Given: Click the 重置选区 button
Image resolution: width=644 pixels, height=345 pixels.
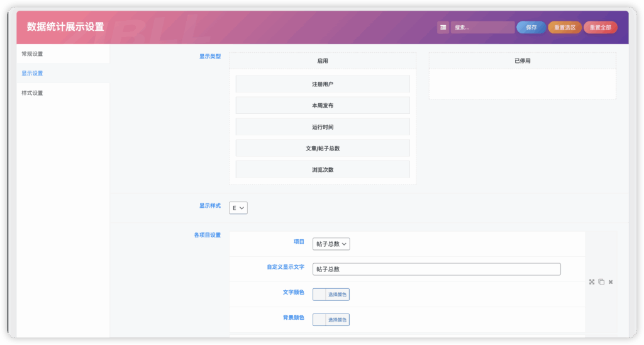Looking at the screenshot, I should point(565,28).
